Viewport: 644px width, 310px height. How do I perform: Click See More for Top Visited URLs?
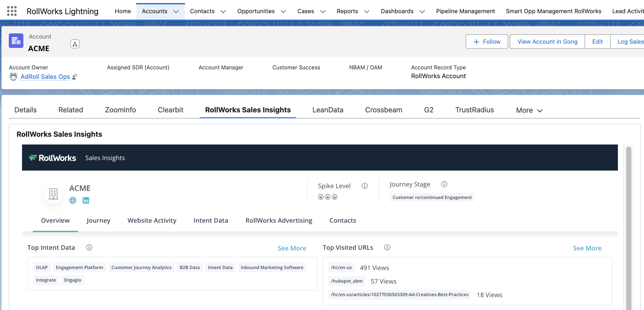click(x=587, y=248)
